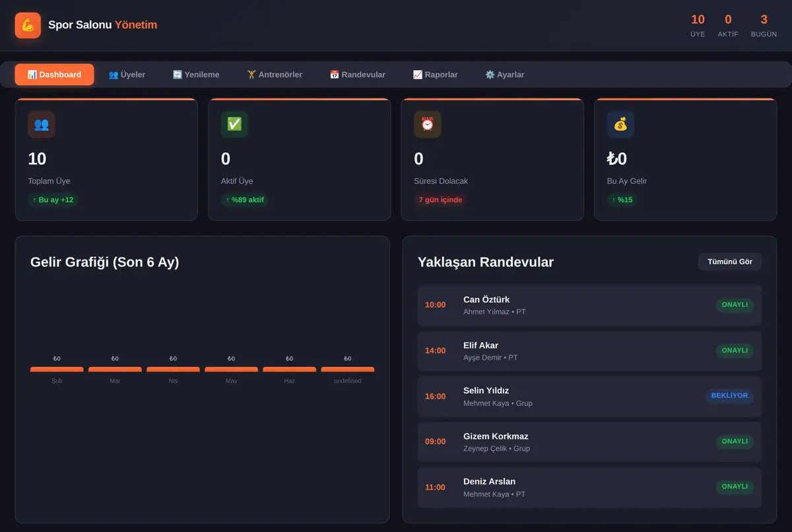
Task: Open the Raporlar tab
Action: coord(435,75)
